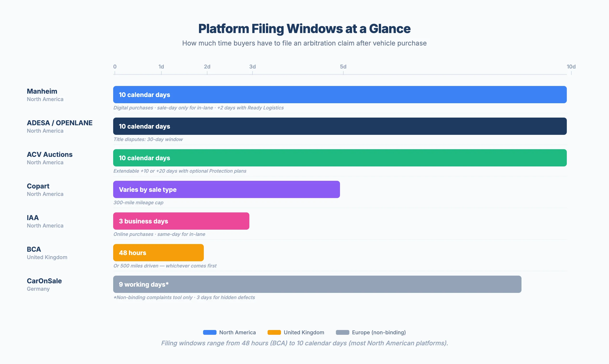
Task: Click the BCA "48 hours" orange bar
Action: (158, 252)
